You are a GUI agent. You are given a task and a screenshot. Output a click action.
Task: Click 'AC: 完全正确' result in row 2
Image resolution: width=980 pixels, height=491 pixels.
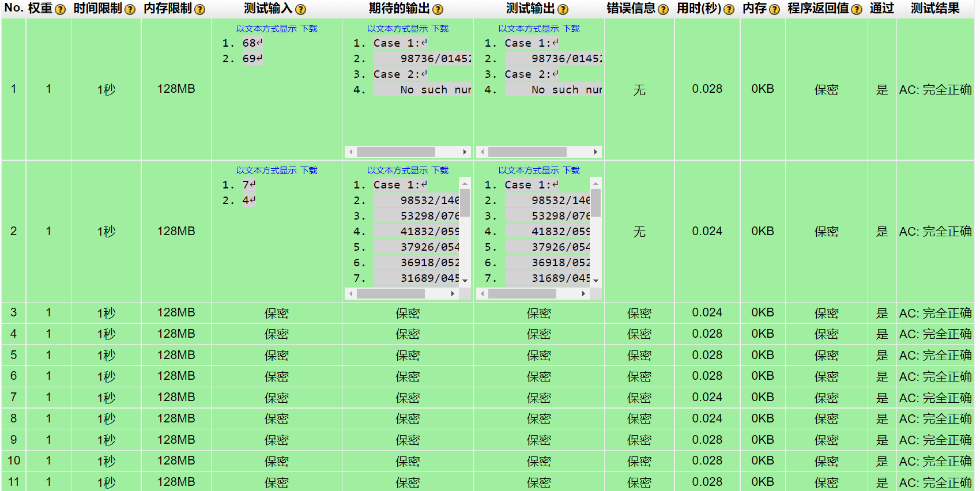pos(935,231)
